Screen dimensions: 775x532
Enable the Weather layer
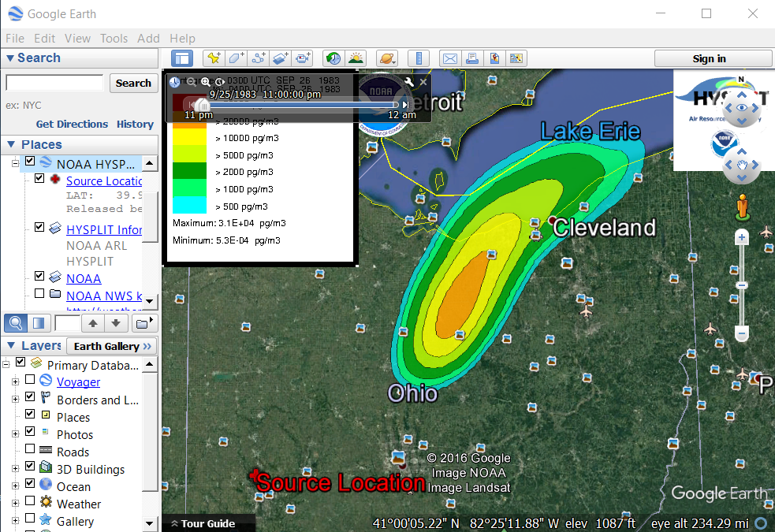coord(30,500)
